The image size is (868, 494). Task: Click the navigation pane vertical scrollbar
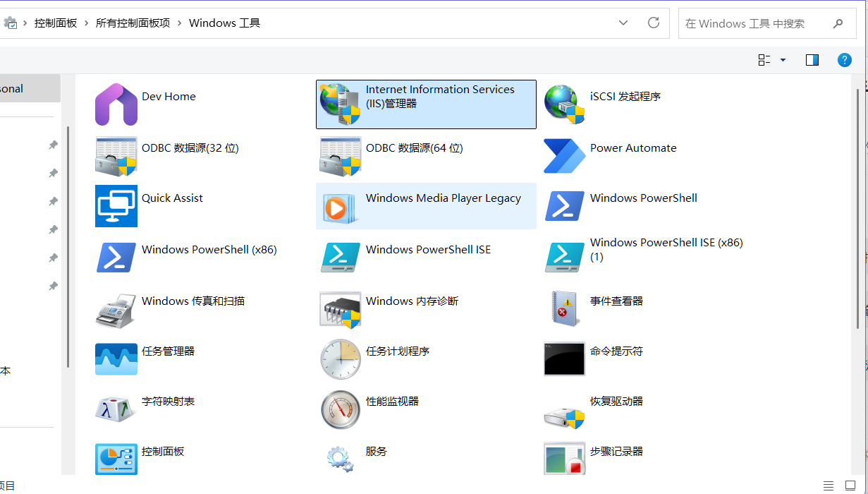click(x=68, y=247)
